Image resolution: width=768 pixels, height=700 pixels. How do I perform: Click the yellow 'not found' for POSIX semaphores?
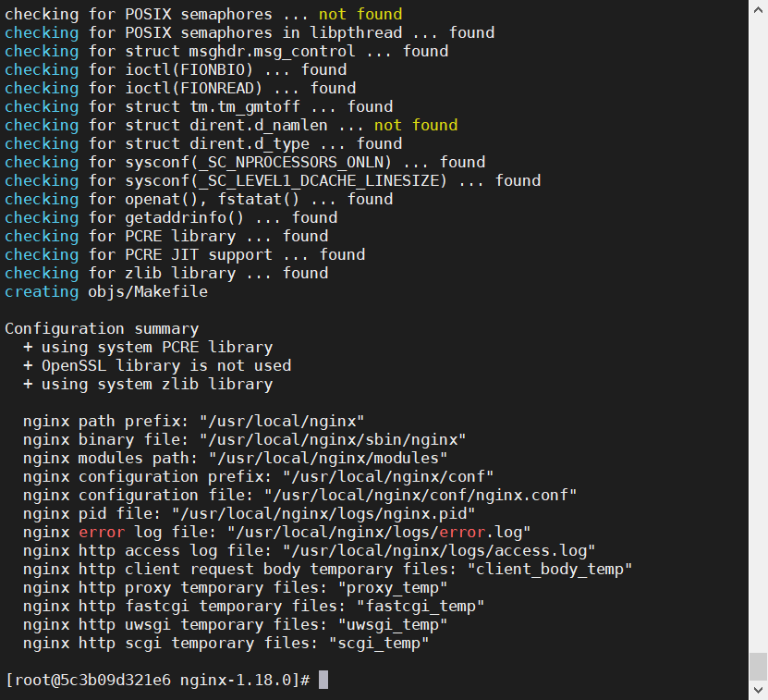[x=360, y=14]
